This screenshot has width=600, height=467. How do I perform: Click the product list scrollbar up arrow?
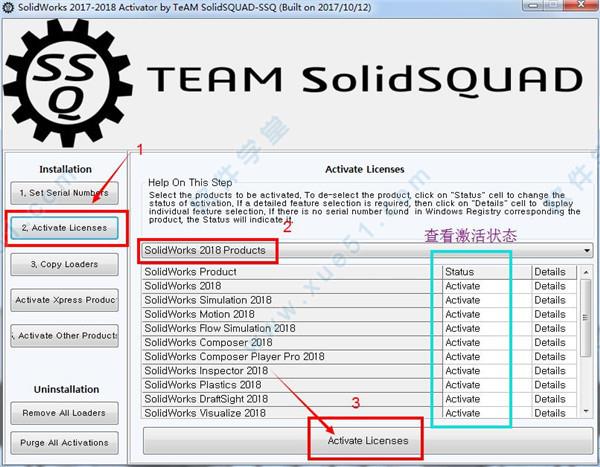click(586, 272)
